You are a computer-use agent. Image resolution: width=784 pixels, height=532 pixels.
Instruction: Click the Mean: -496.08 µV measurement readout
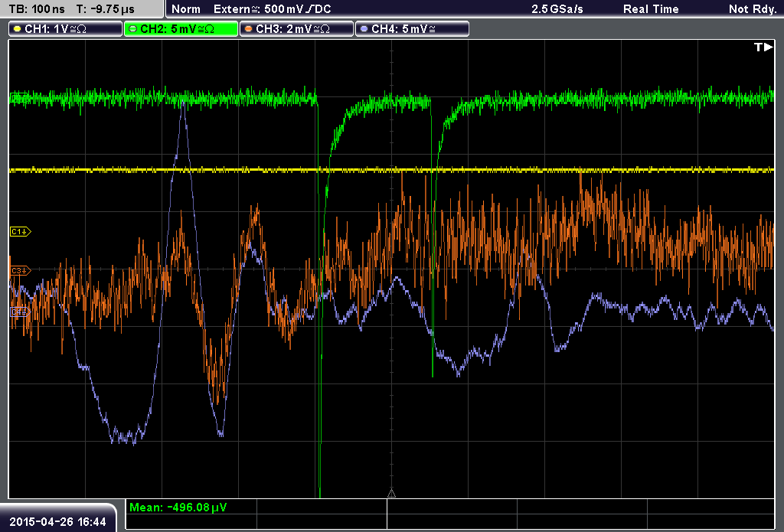point(178,507)
